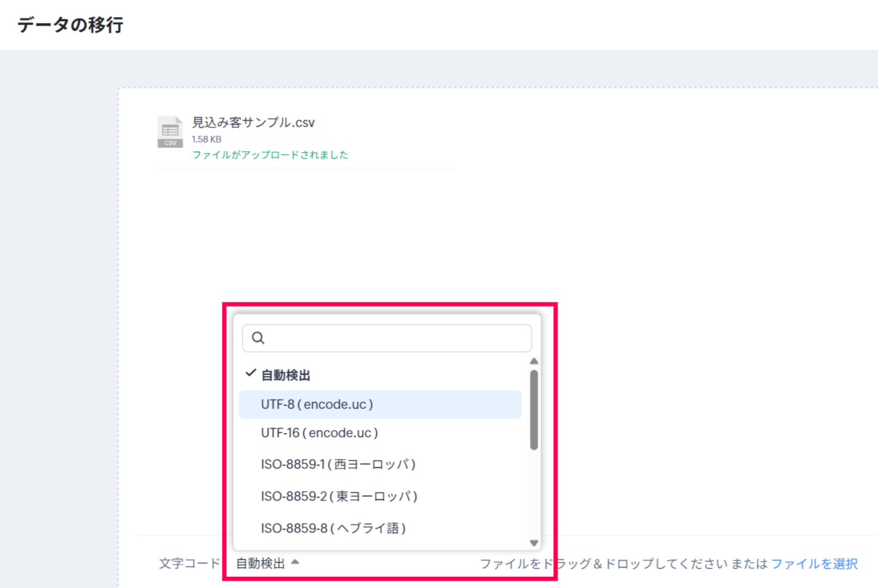
Task: Click the 文字コード label
Action: point(189,563)
